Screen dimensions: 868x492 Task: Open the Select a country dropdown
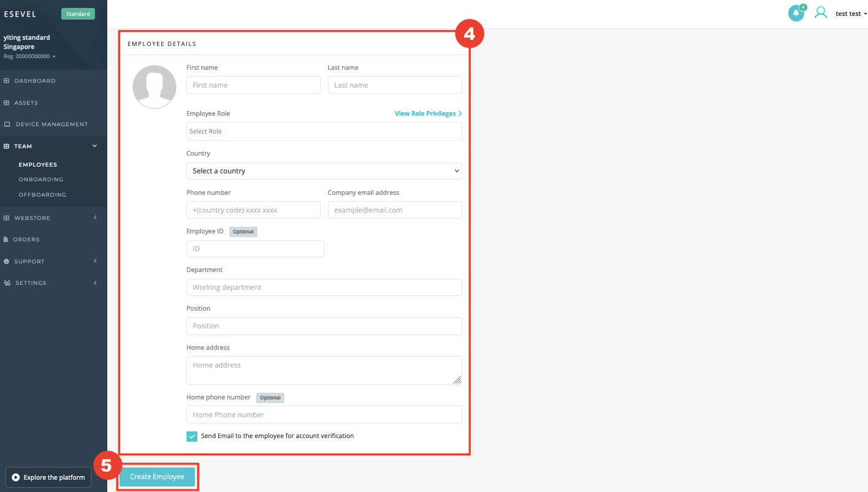(324, 171)
